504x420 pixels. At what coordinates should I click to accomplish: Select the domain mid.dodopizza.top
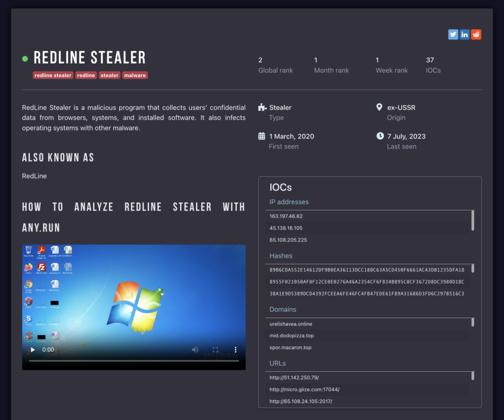pos(291,336)
